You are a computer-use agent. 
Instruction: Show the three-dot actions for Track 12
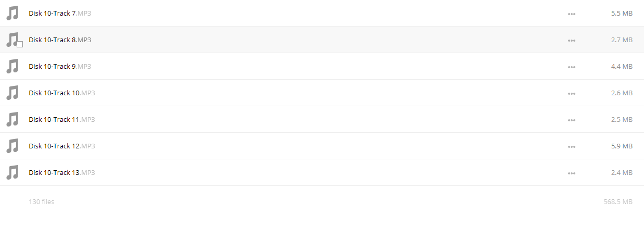(x=572, y=147)
